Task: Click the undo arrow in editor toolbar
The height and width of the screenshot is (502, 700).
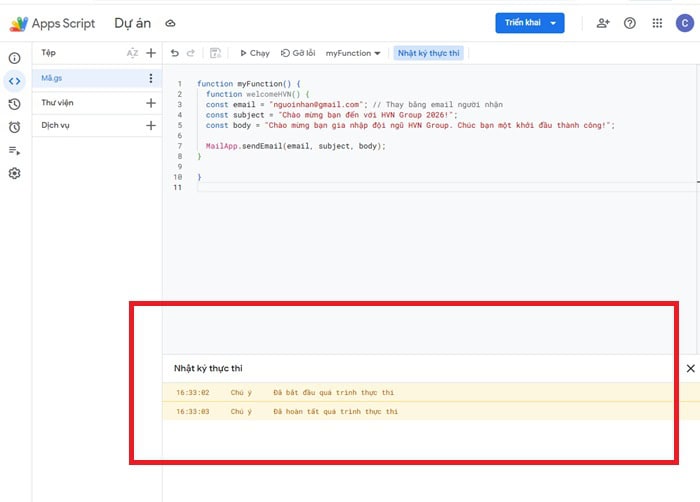Action: [175, 53]
